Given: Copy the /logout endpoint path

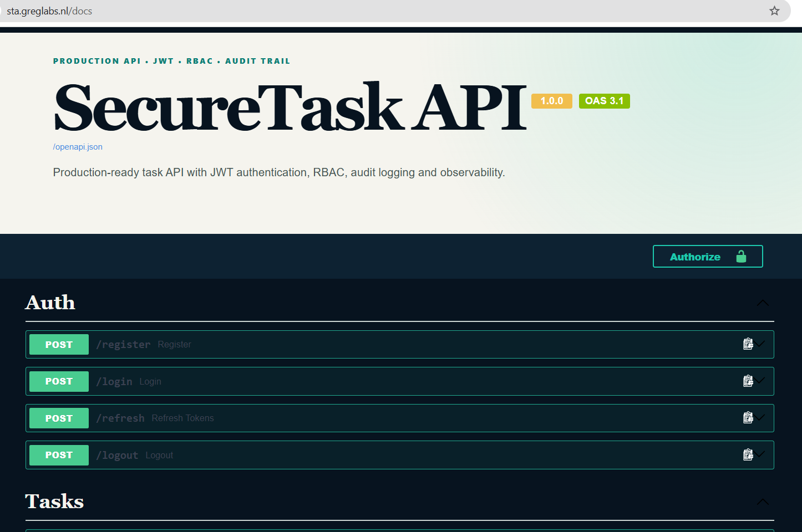Looking at the screenshot, I should [748, 455].
